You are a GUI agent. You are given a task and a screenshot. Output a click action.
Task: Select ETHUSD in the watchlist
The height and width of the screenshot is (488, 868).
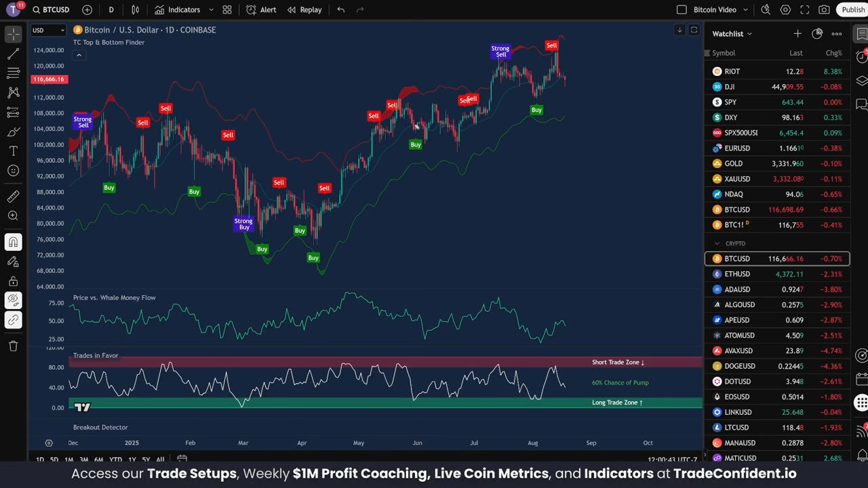(x=777, y=274)
